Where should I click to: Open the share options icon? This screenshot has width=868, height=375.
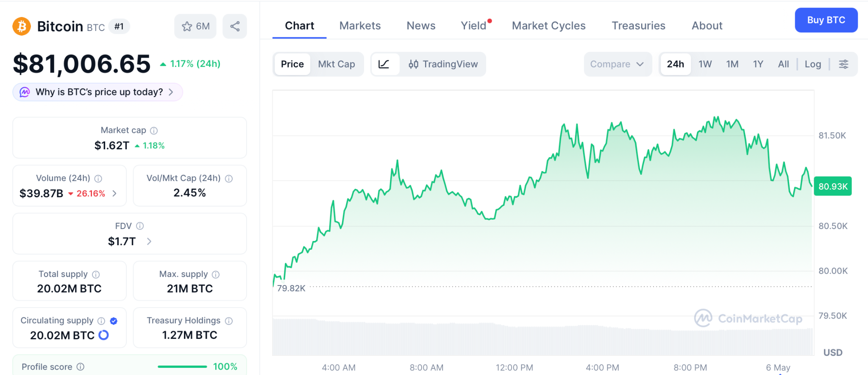[x=235, y=26]
